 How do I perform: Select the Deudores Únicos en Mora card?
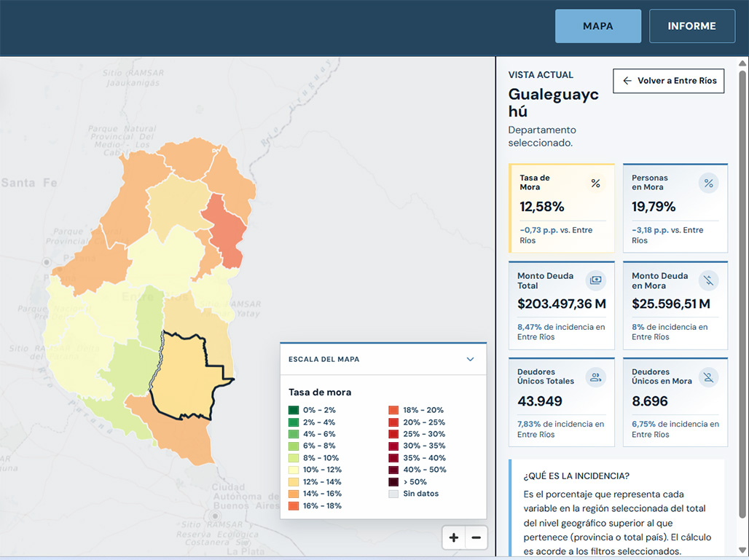(675, 402)
